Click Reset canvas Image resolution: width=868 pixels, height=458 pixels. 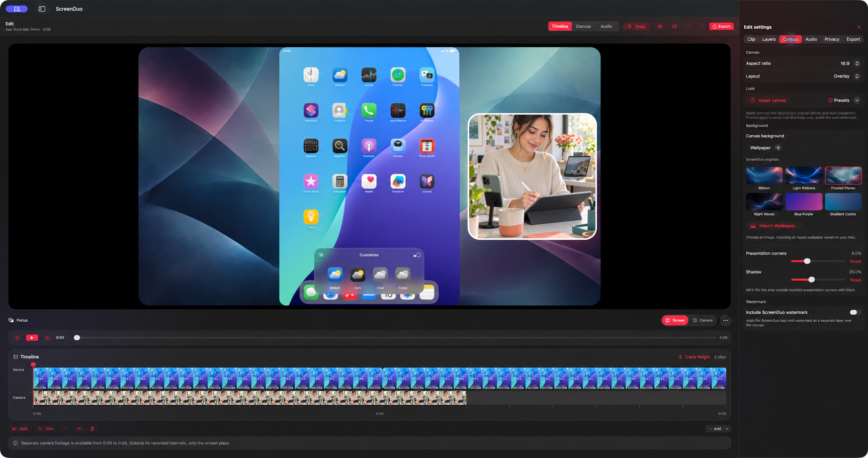pyautogui.click(x=768, y=101)
